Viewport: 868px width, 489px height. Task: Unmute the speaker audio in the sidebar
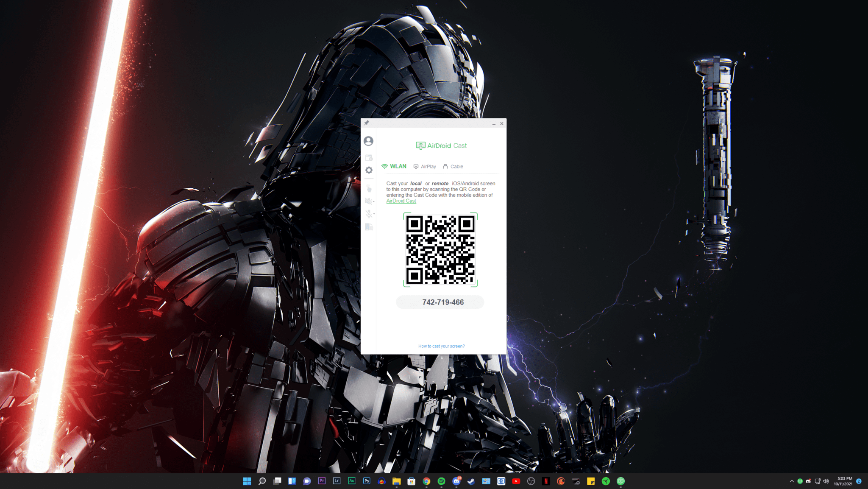click(368, 201)
